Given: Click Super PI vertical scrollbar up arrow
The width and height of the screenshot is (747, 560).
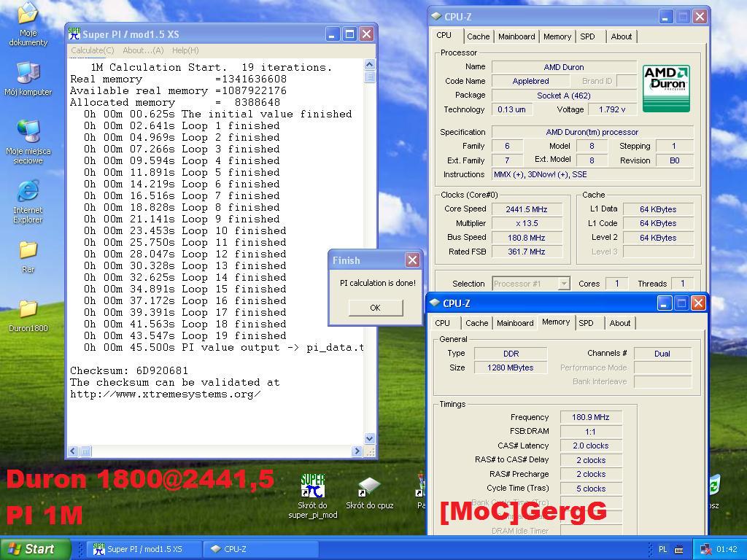Looking at the screenshot, I should pos(370,65).
